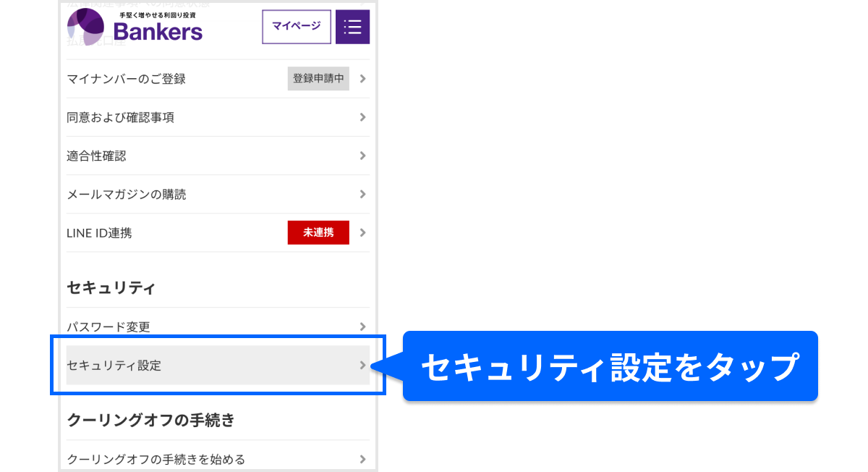Open パスワード変更
868x472 pixels.
218,326
